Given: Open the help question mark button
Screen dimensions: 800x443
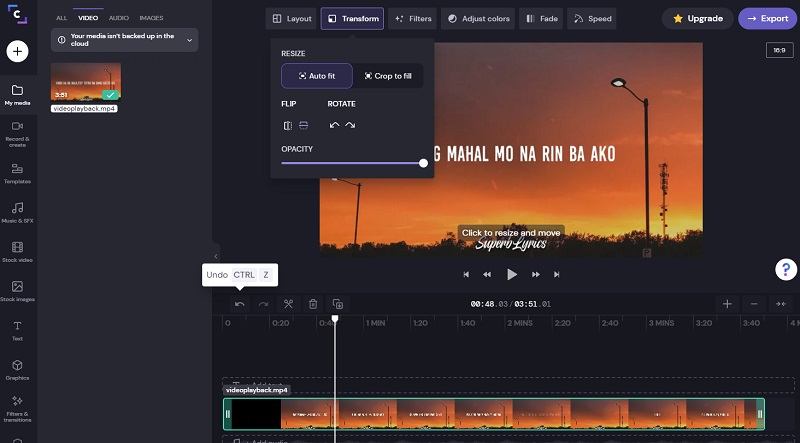Looking at the screenshot, I should 786,269.
